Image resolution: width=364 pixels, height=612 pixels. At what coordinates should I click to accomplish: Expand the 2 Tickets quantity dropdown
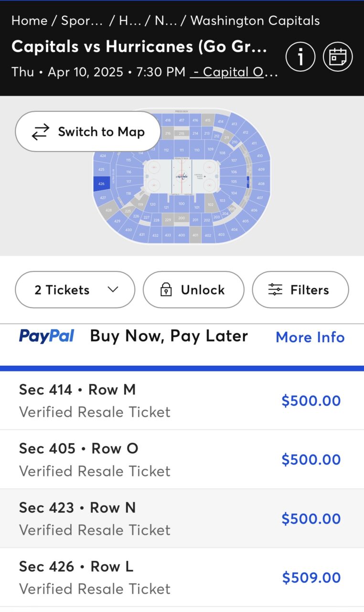[75, 290]
